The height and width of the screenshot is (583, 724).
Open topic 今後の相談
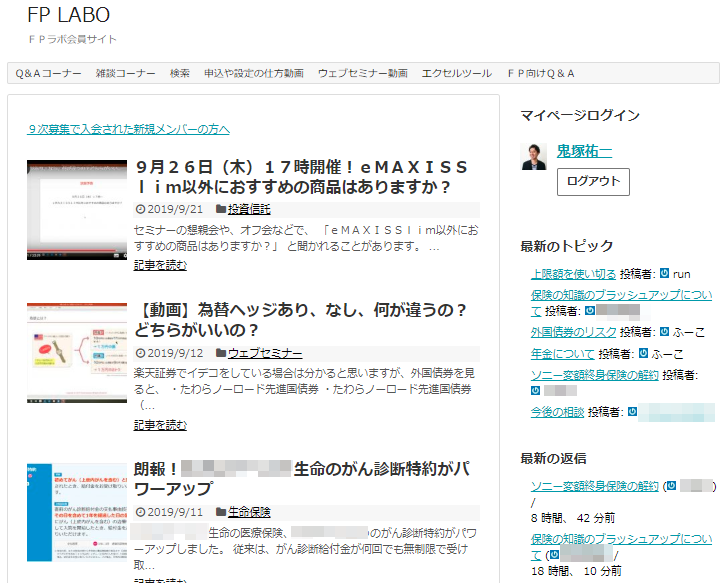(557, 412)
